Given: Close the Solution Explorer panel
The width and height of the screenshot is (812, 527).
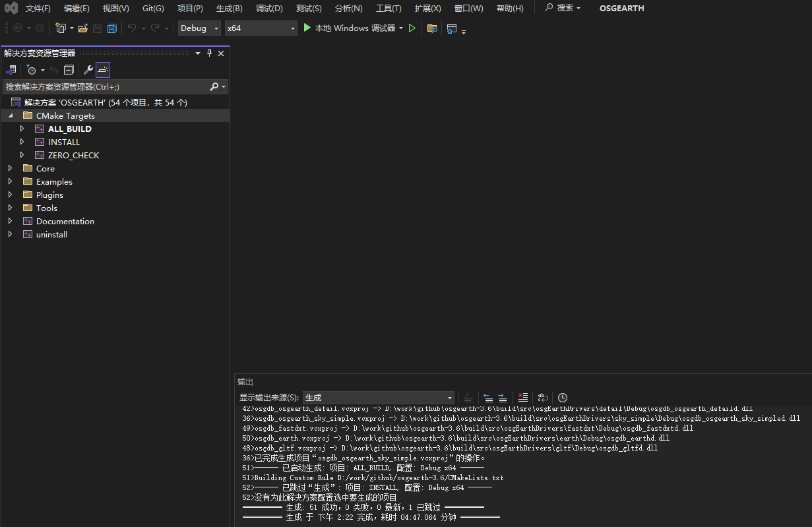Looking at the screenshot, I should coord(221,53).
